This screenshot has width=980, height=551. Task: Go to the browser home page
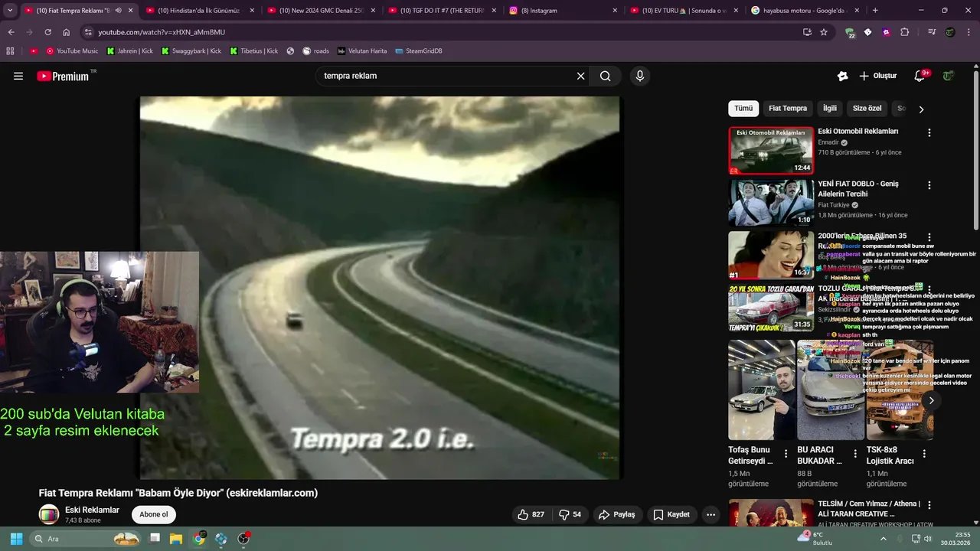[x=67, y=32]
